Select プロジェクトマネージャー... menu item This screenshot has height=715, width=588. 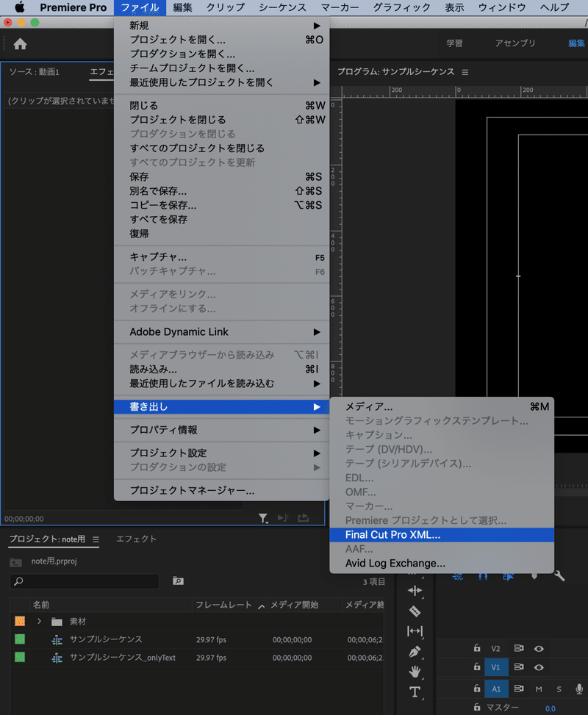click(221, 491)
